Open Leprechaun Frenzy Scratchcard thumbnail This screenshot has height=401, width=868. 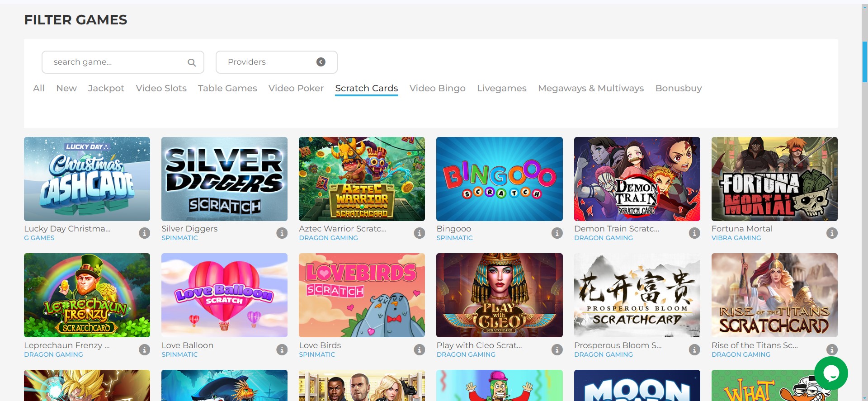coord(87,295)
